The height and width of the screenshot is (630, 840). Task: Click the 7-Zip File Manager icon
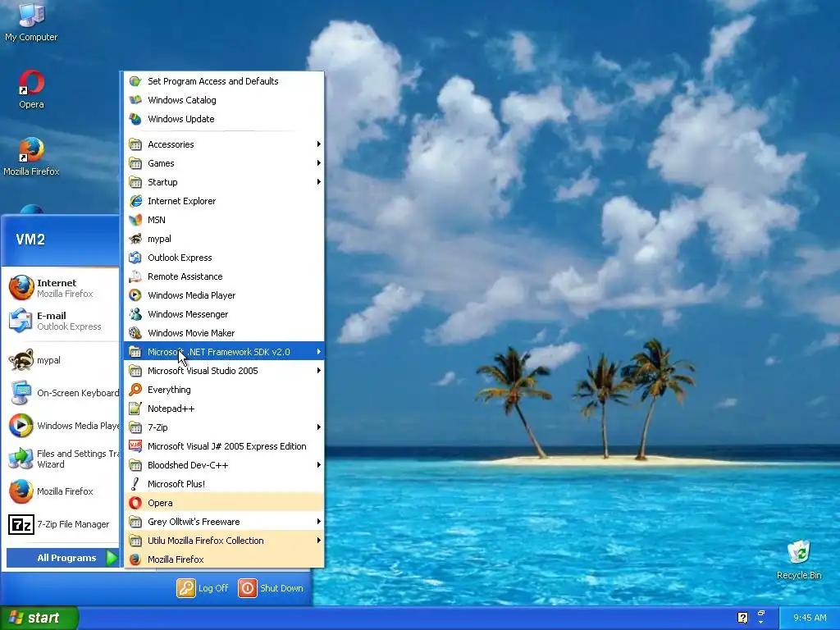point(21,524)
